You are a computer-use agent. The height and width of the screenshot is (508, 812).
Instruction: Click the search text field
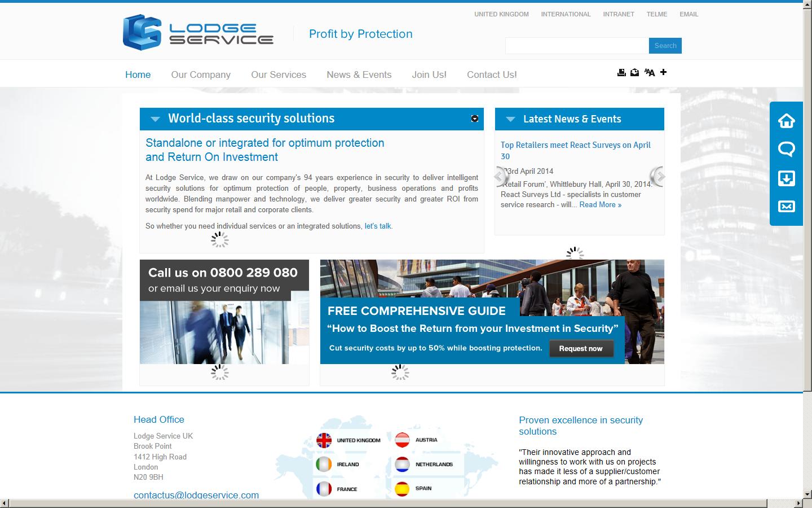(x=576, y=46)
